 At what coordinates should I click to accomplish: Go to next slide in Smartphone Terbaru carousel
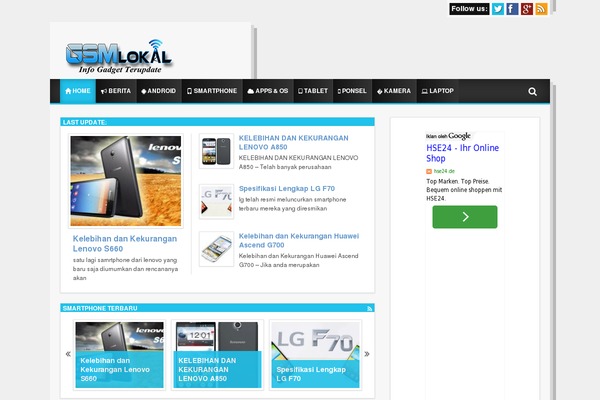(x=367, y=354)
